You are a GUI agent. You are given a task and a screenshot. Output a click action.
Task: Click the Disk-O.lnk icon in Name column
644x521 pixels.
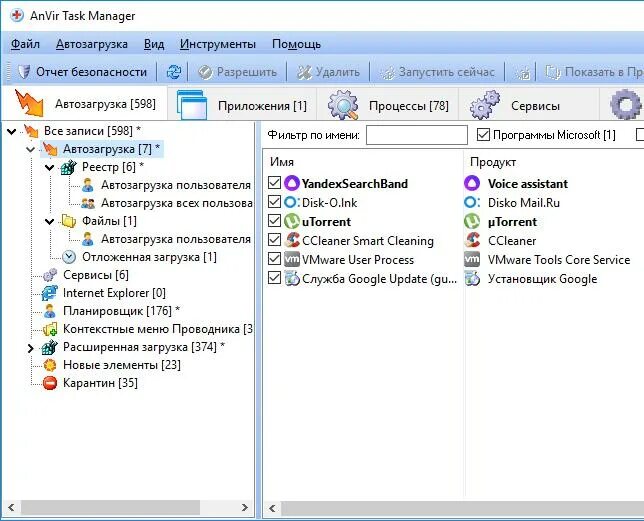point(292,202)
